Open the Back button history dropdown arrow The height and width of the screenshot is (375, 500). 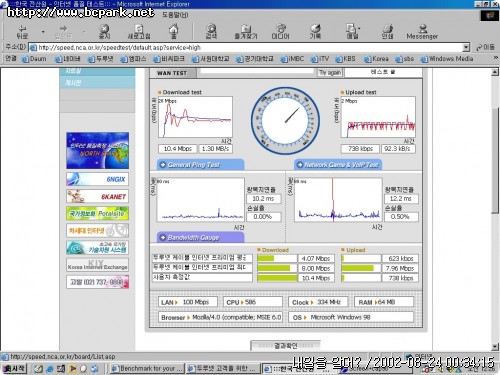[x=43, y=32]
